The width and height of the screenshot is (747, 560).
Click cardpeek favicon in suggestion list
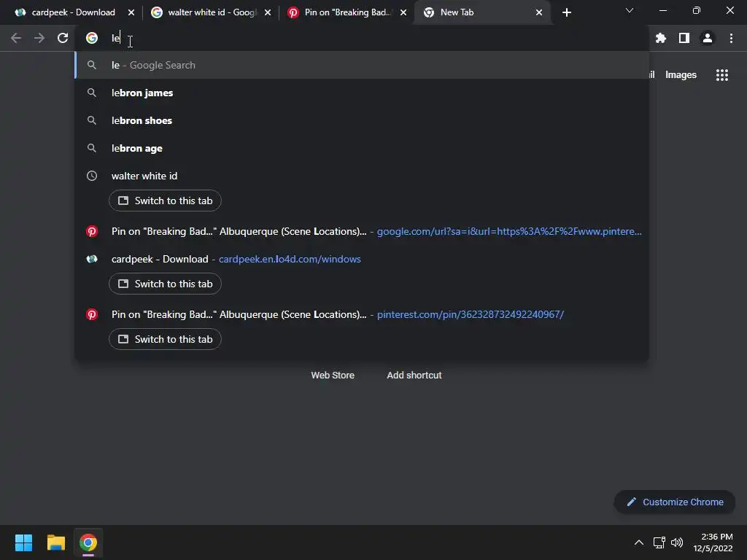[92, 259]
